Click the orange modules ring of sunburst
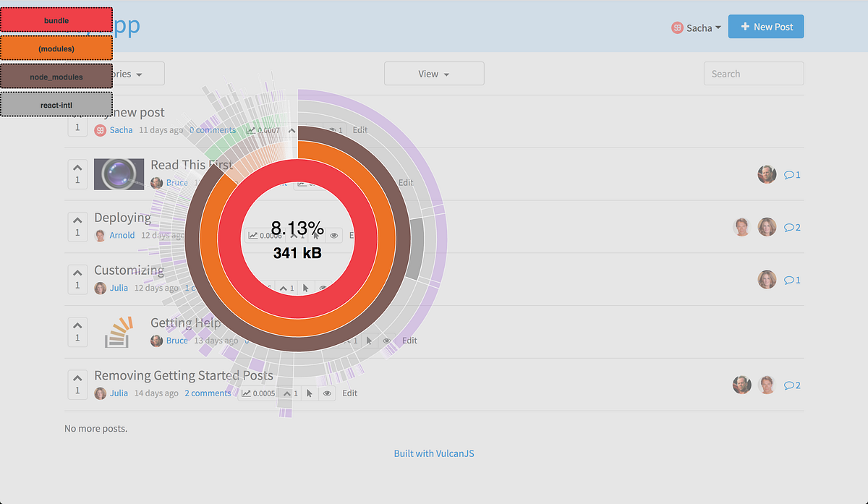The width and height of the screenshot is (868, 504). (x=297, y=327)
